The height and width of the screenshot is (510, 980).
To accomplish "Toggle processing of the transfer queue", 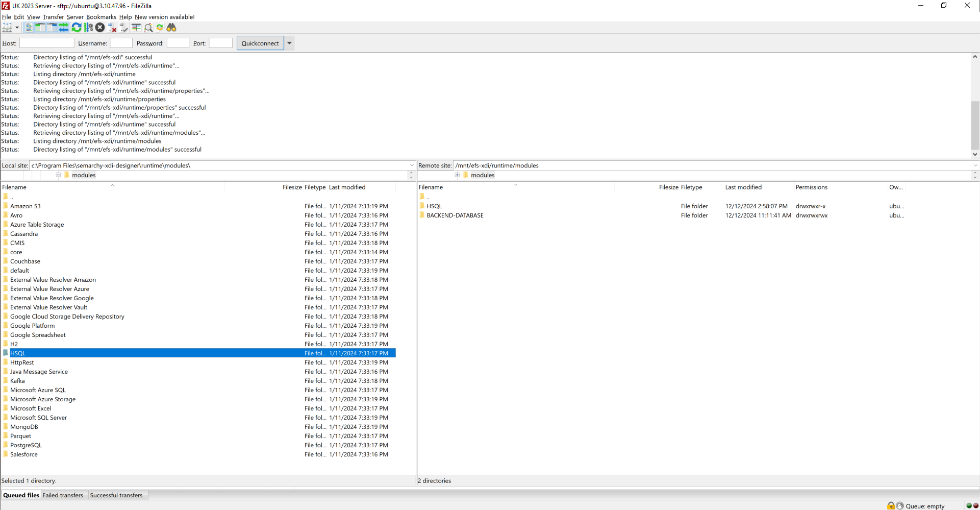I will (88, 28).
